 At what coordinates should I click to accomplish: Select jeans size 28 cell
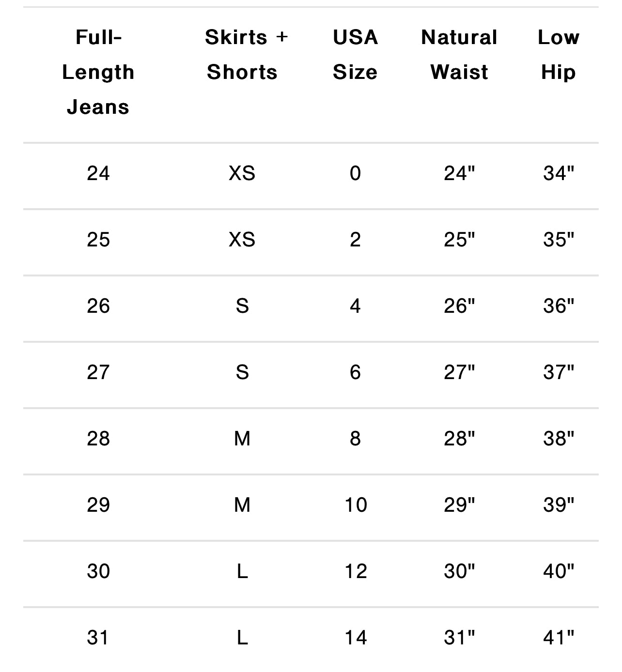tap(98, 439)
